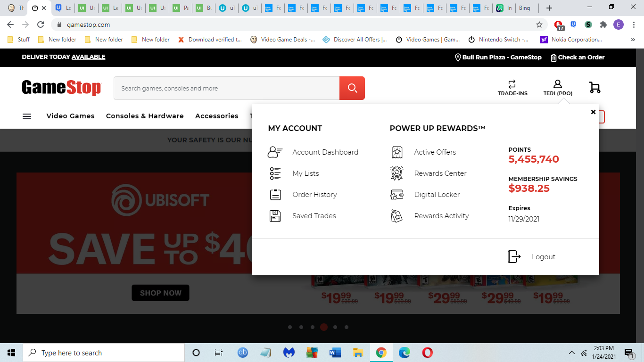Image resolution: width=644 pixels, height=362 pixels.
Task: Reload the page in Chrome
Action: [41, 25]
